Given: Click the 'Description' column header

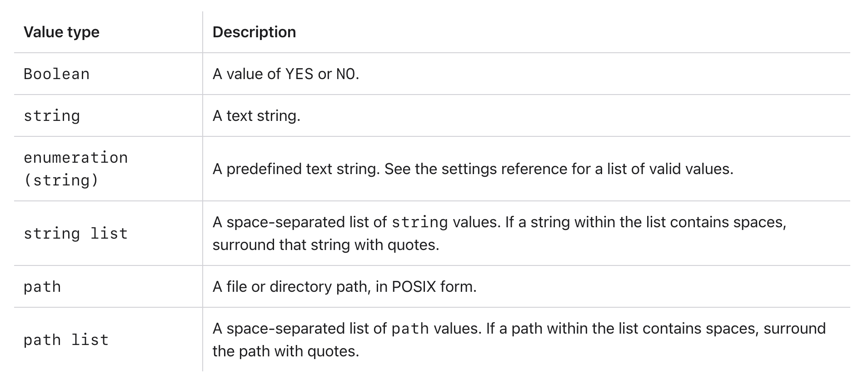Looking at the screenshot, I should [x=254, y=32].
